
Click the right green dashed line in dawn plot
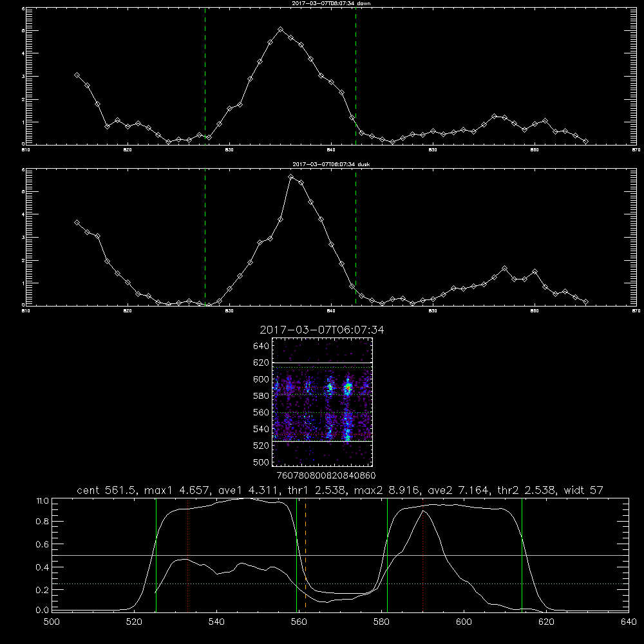tap(355, 76)
